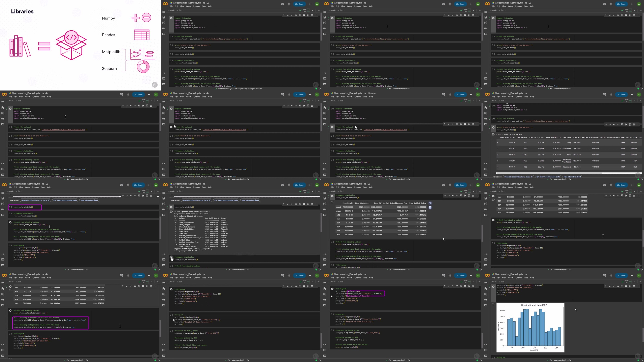Run the store_data_df.info() cell
The image size is (644, 362).
click(x=171, y=207)
